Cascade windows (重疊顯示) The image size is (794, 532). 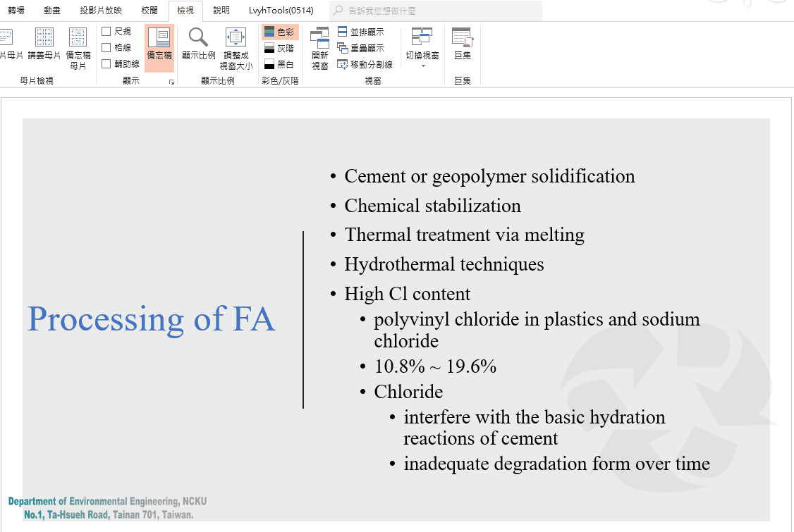click(361, 48)
